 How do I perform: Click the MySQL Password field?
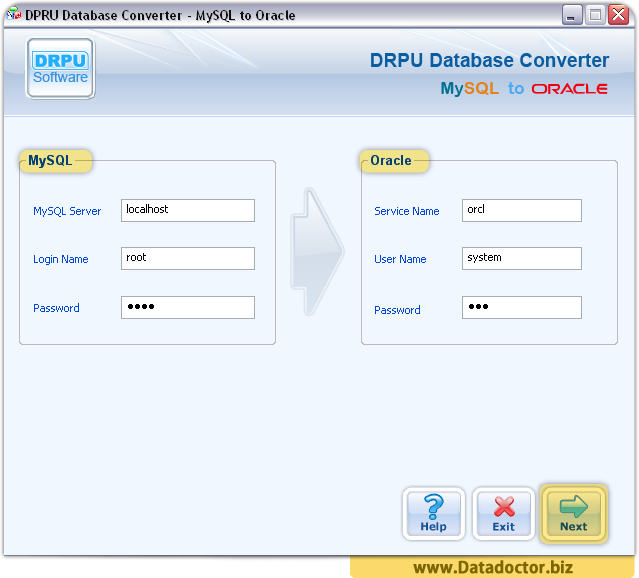click(x=188, y=307)
